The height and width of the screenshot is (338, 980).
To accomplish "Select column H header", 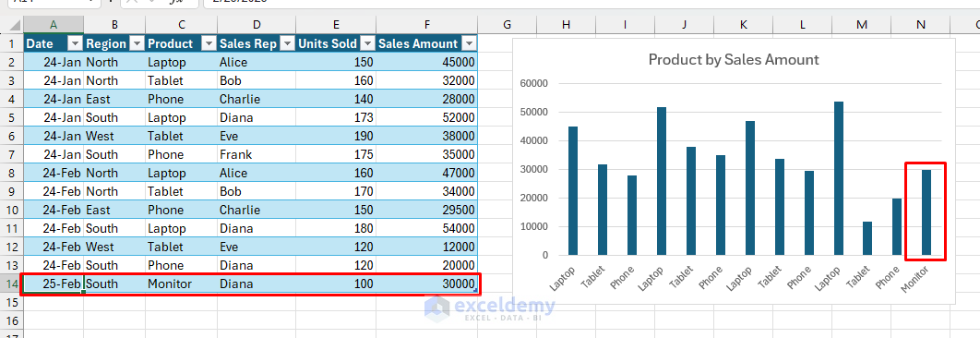I will pyautogui.click(x=566, y=25).
